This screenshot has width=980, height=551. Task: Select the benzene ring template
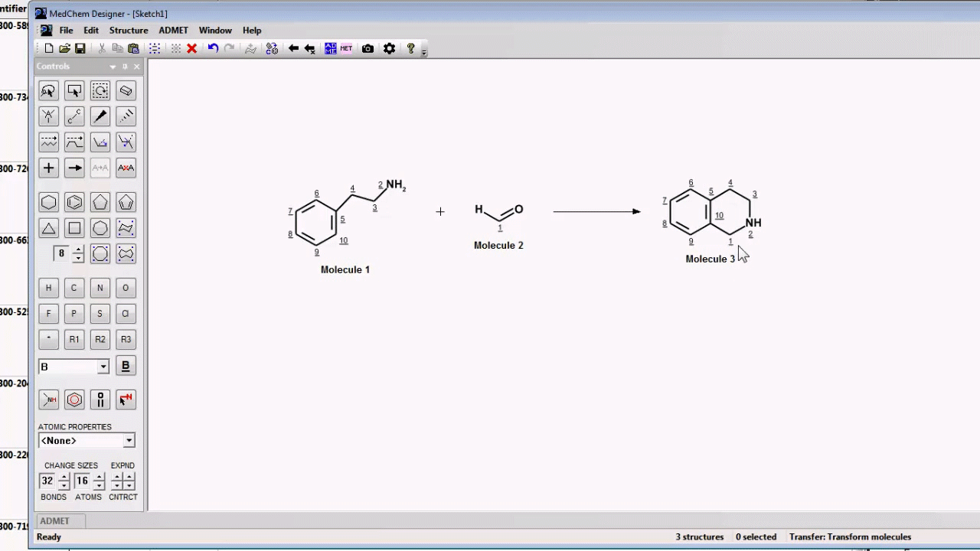[x=74, y=202]
